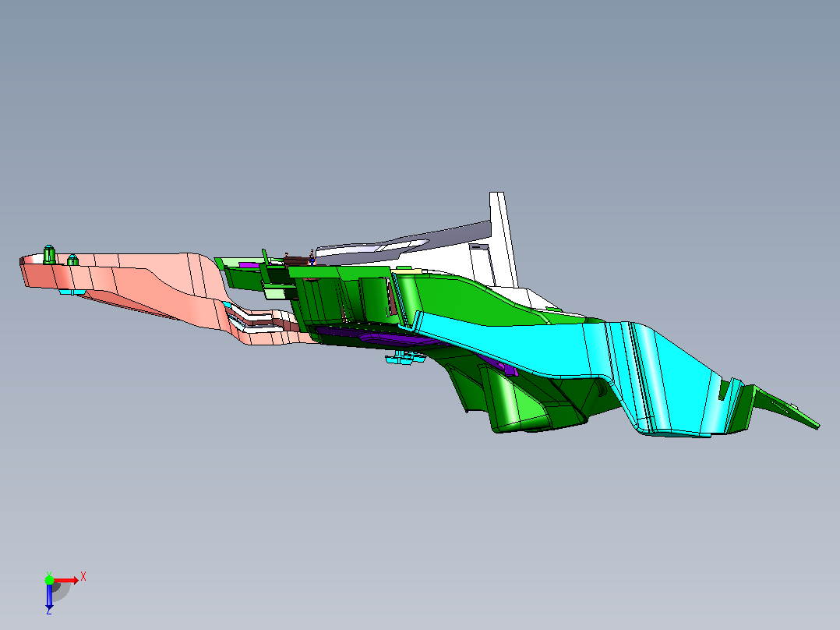Select the shorter green dome nut on pink bracket

[73, 260]
